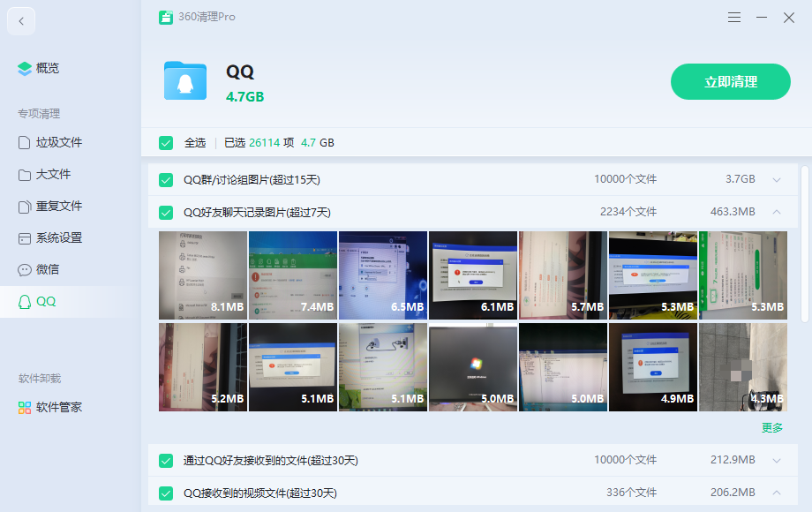812x512 pixels.
Task: Click the vertical scrollbar of the list
Action: pyautogui.click(x=804, y=245)
